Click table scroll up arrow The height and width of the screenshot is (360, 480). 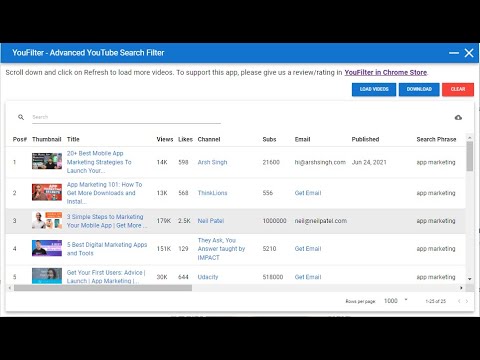coord(470,138)
